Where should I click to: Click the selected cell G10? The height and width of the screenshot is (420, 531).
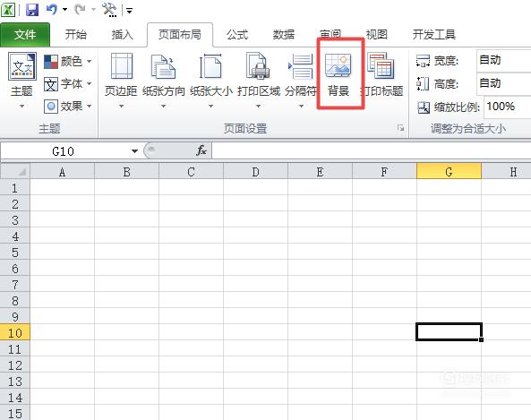[x=449, y=332]
